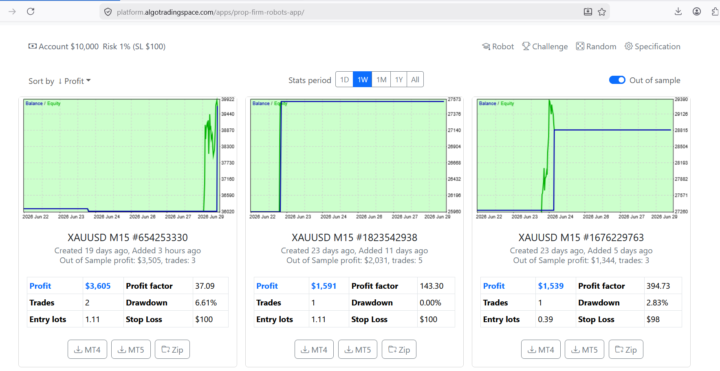Open the Specification menu item
Viewport: 720px width, 371px height.
coord(652,46)
